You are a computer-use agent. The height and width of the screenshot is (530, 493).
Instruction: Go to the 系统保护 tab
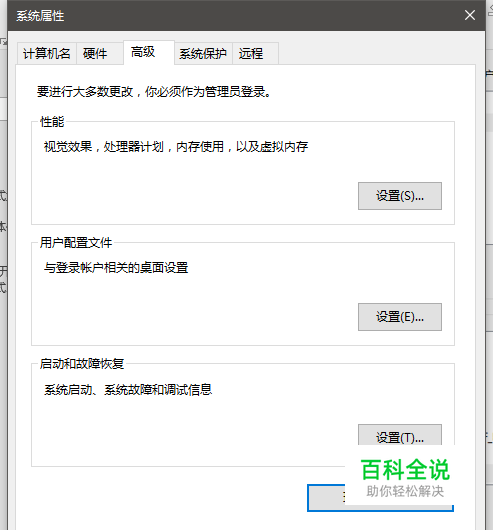tap(203, 53)
